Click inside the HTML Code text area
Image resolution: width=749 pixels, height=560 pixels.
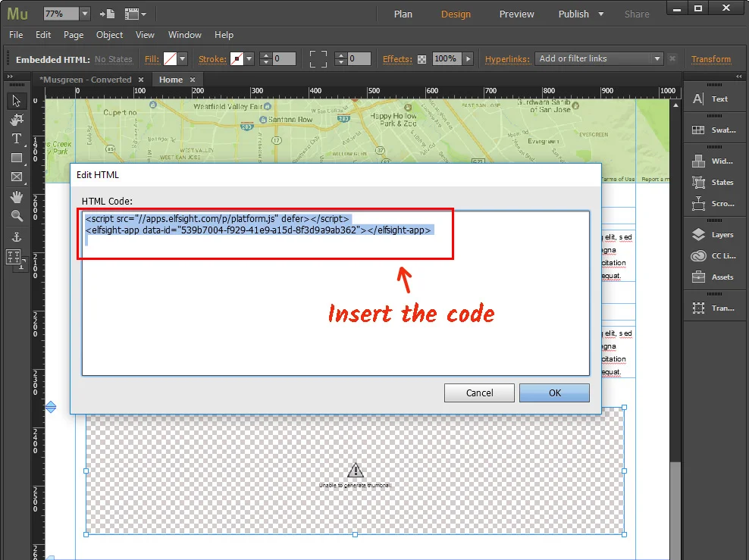336,293
